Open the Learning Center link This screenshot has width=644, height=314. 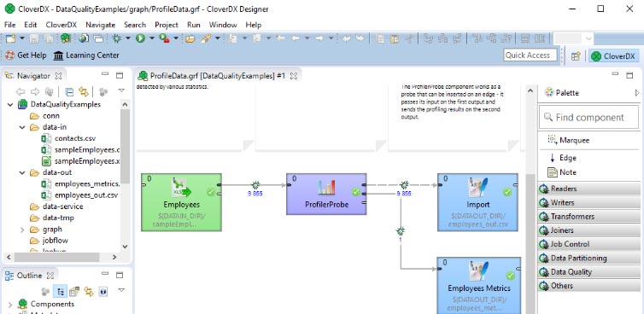tap(86, 55)
